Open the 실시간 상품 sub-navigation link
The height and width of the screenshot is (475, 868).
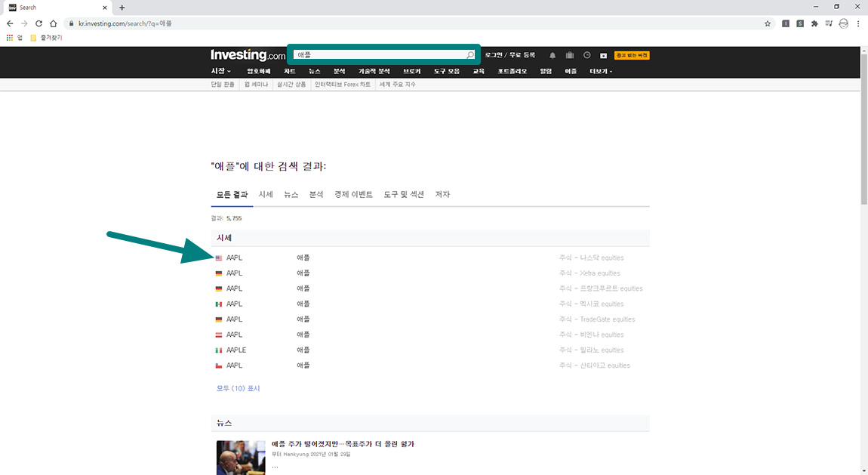click(291, 84)
